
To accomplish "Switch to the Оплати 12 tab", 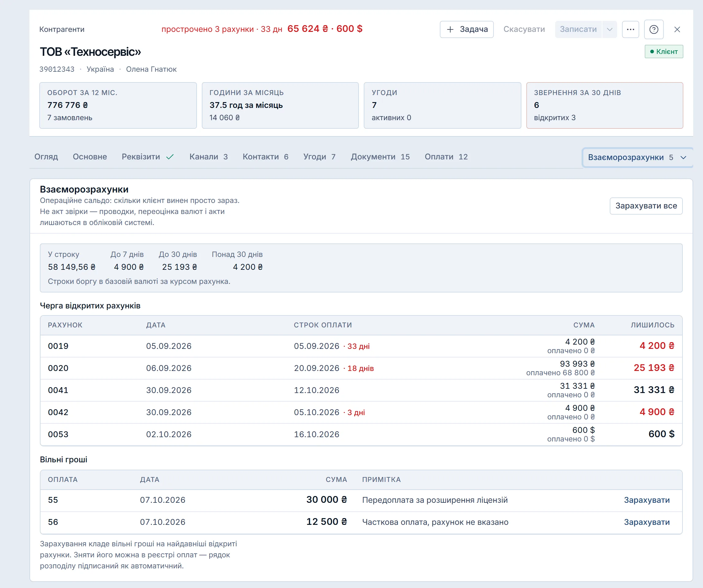I will pyautogui.click(x=446, y=157).
